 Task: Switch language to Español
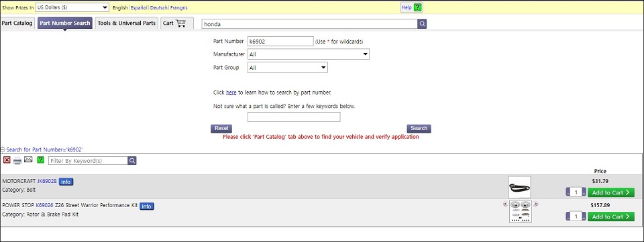point(139,8)
